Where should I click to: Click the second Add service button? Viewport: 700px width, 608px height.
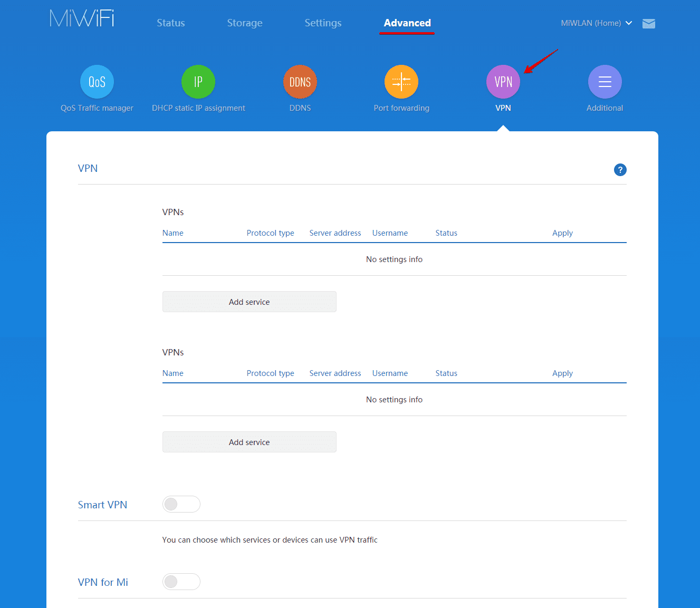point(249,442)
